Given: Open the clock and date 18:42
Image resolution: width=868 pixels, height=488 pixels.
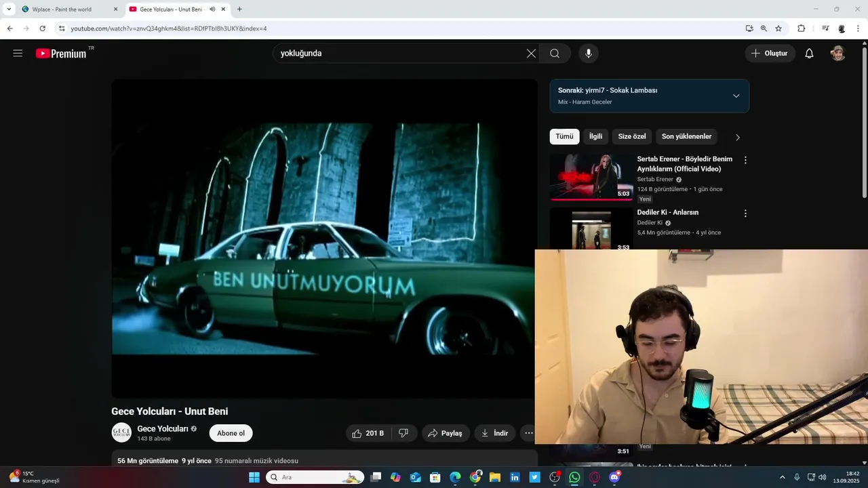Looking at the screenshot, I should click(848, 477).
